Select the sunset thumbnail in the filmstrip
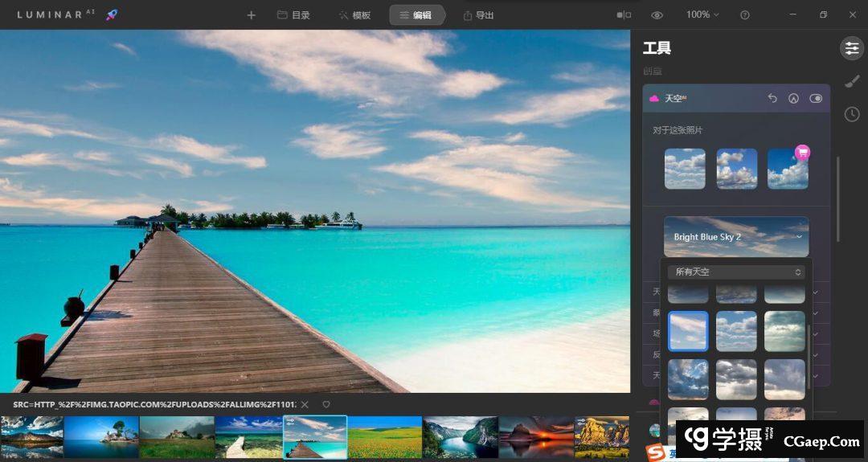Image resolution: width=868 pixels, height=462 pixels. (536, 437)
